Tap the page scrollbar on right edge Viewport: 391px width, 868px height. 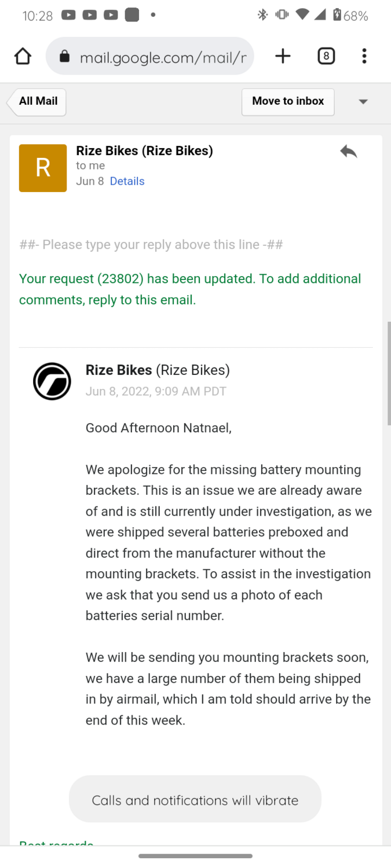(x=389, y=373)
